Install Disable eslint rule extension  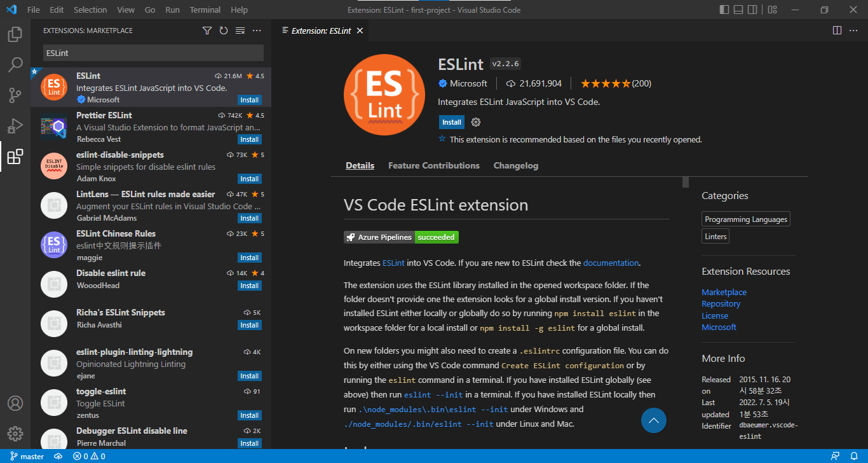click(x=249, y=286)
